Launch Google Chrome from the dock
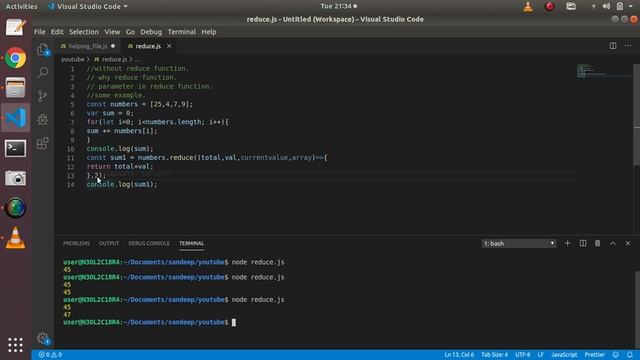 tap(16, 58)
